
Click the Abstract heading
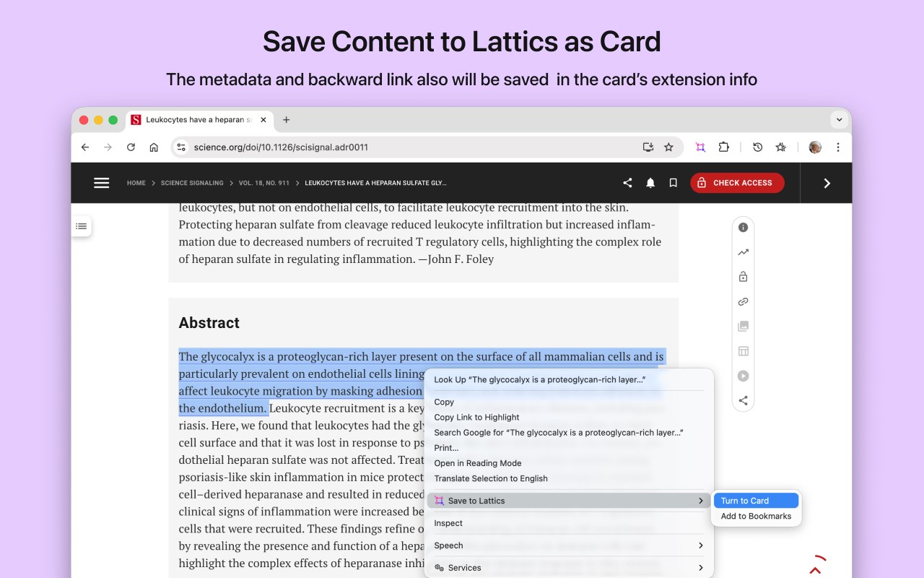[x=209, y=323]
